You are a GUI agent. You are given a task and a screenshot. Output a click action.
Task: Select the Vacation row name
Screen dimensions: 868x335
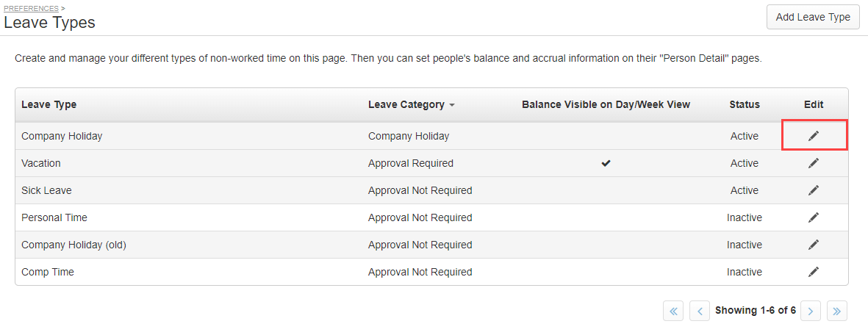pos(41,163)
